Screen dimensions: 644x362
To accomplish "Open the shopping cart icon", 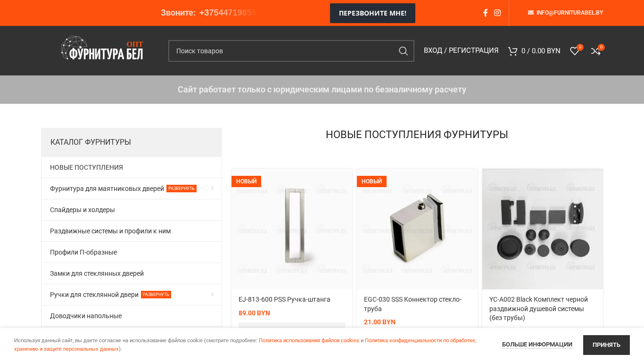I will coord(512,51).
